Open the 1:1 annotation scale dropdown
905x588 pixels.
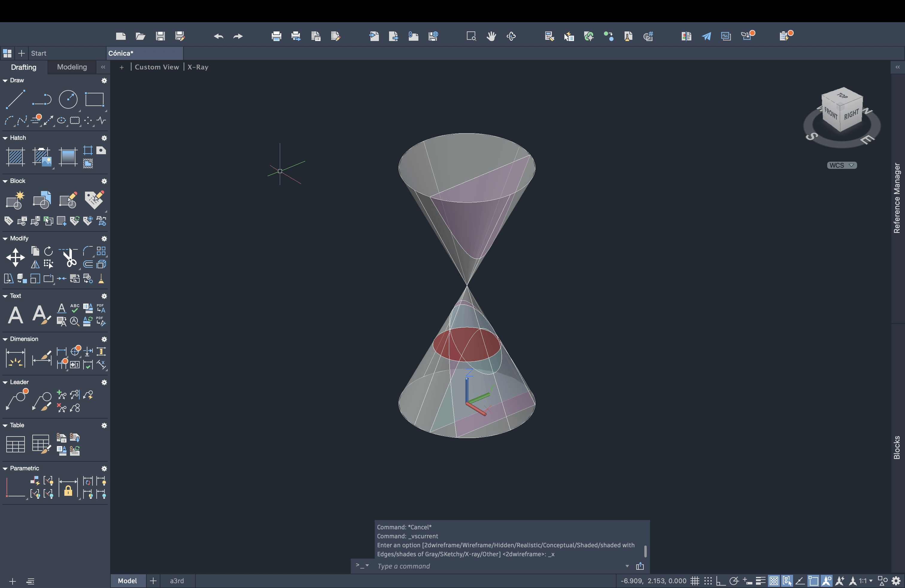[x=866, y=581]
